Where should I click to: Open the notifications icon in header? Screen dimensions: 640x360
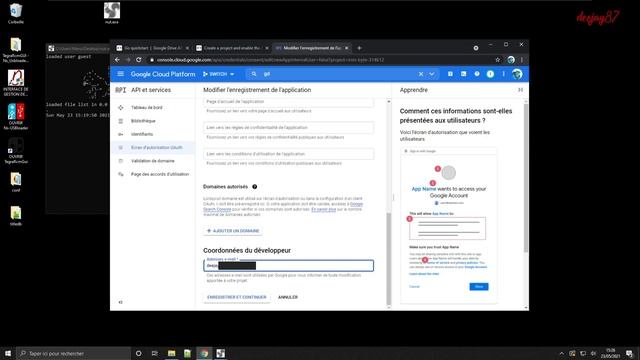pyautogui.click(x=490, y=74)
